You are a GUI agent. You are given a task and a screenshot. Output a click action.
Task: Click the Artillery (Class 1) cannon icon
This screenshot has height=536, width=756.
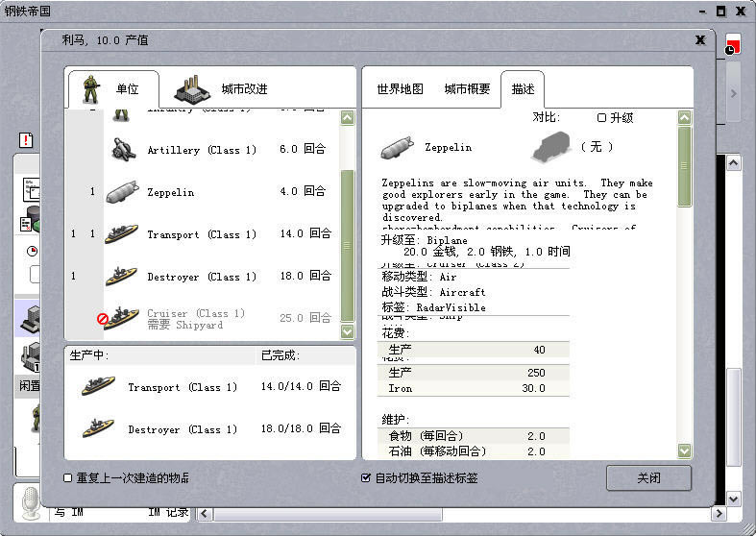tap(122, 150)
